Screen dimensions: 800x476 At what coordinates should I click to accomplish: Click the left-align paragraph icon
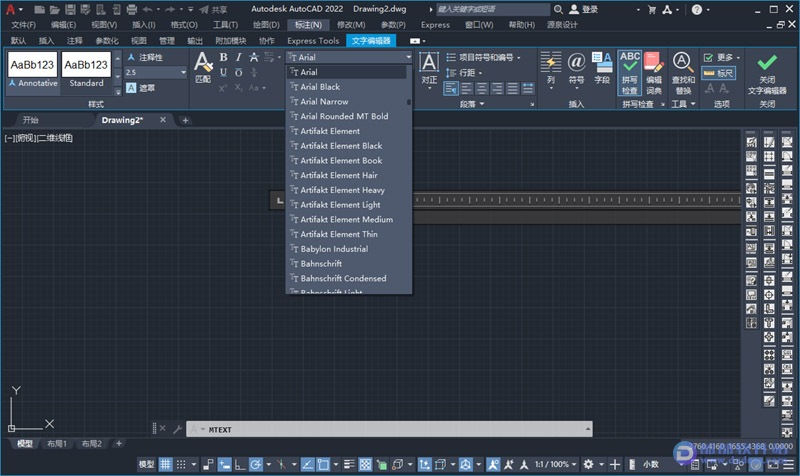466,88
